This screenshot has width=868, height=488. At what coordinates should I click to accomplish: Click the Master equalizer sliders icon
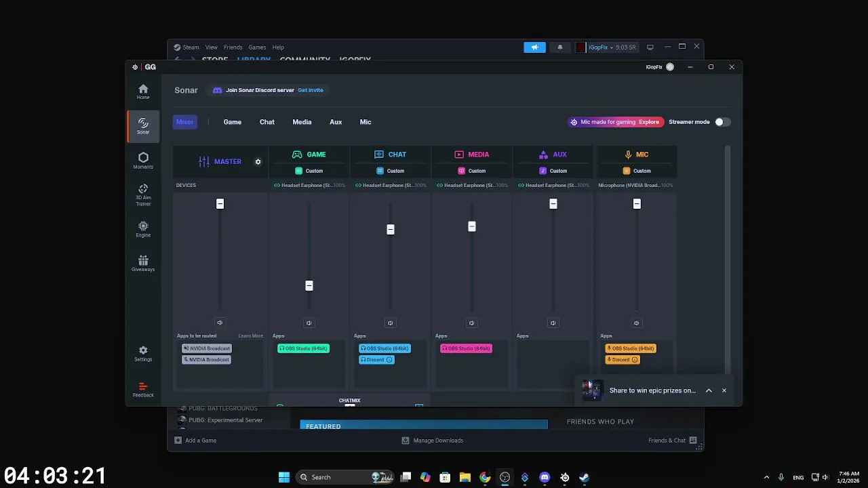click(204, 162)
